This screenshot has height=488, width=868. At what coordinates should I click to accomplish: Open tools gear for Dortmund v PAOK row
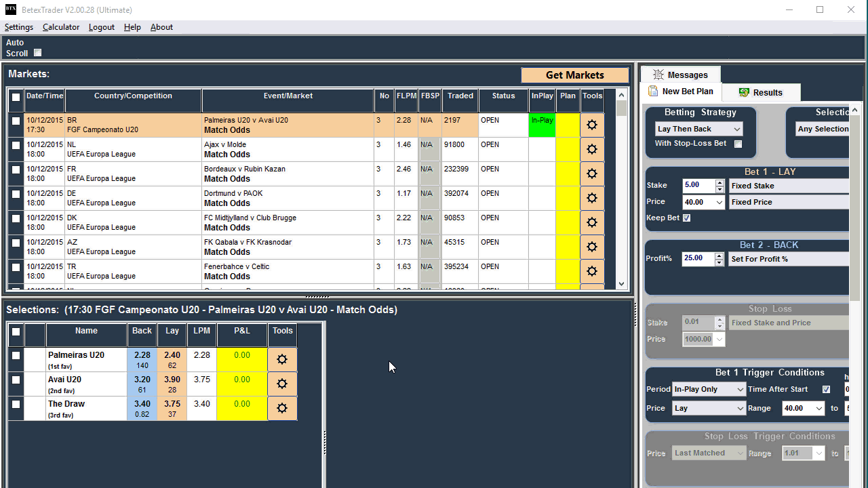[592, 198]
